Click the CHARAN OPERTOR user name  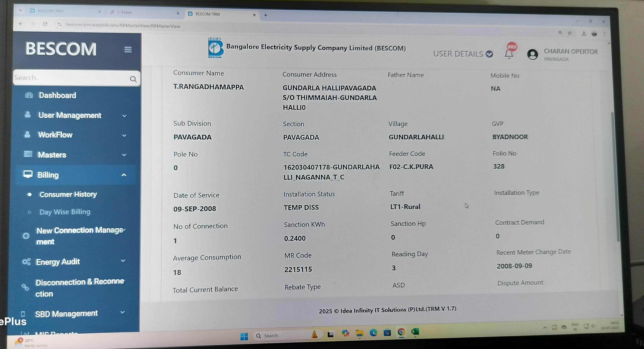571,51
